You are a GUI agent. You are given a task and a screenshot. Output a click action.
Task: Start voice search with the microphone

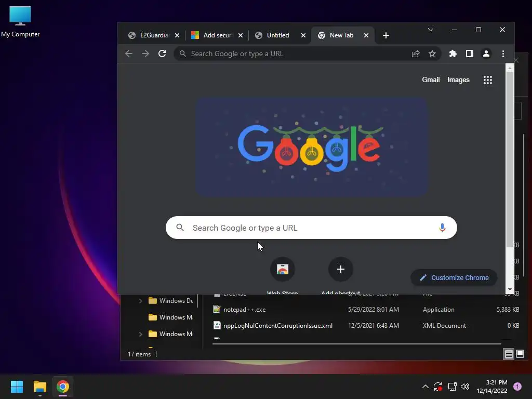pyautogui.click(x=442, y=228)
